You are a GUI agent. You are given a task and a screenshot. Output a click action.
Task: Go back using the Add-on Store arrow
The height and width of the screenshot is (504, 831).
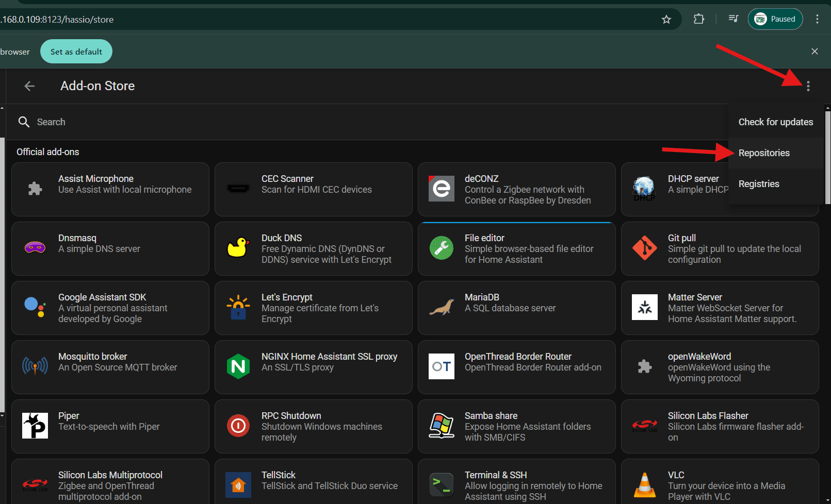[30, 86]
